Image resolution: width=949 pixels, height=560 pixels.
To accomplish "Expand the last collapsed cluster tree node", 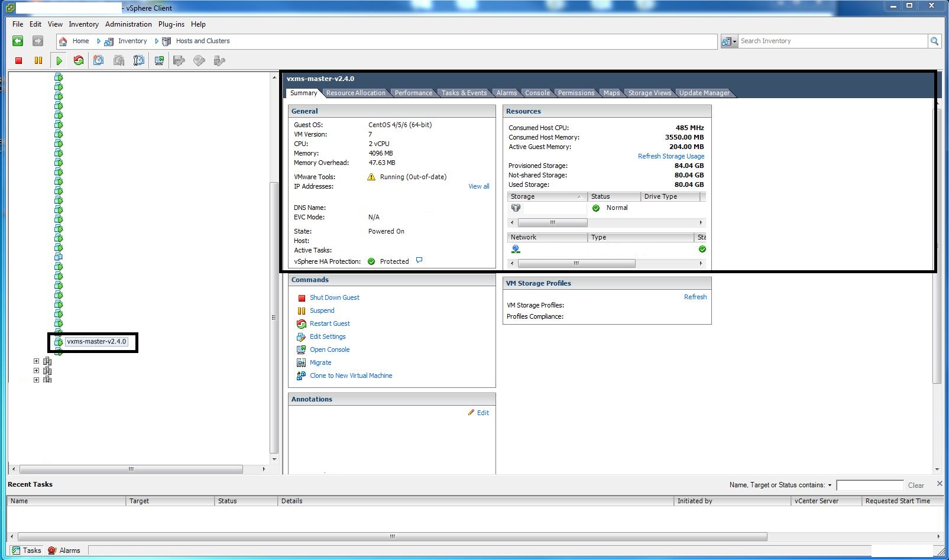I will tap(36, 380).
